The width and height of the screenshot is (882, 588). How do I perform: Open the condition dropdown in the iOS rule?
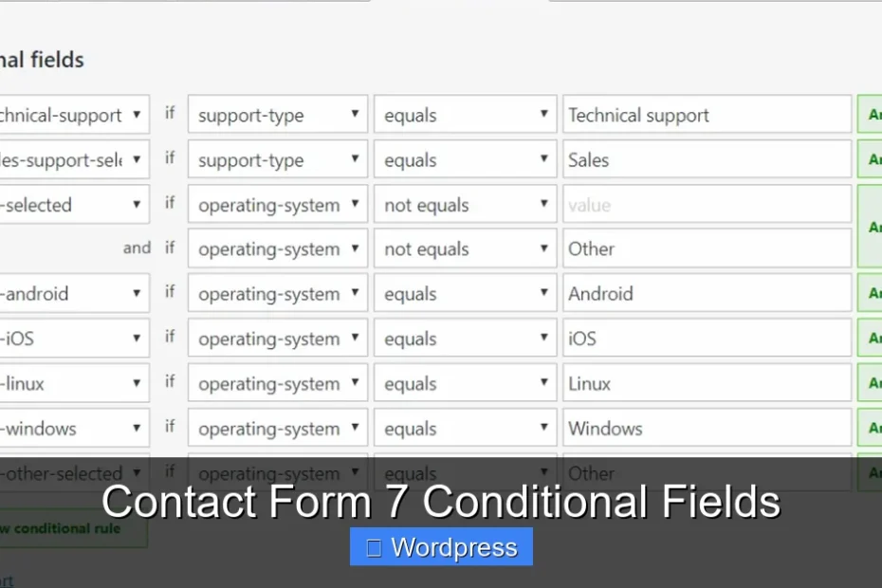465,338
